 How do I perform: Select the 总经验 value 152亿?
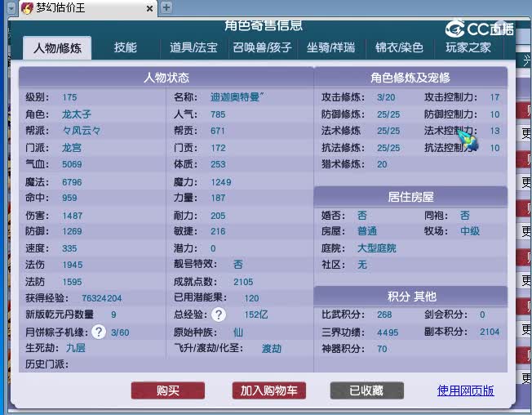(x=256, y=315)
